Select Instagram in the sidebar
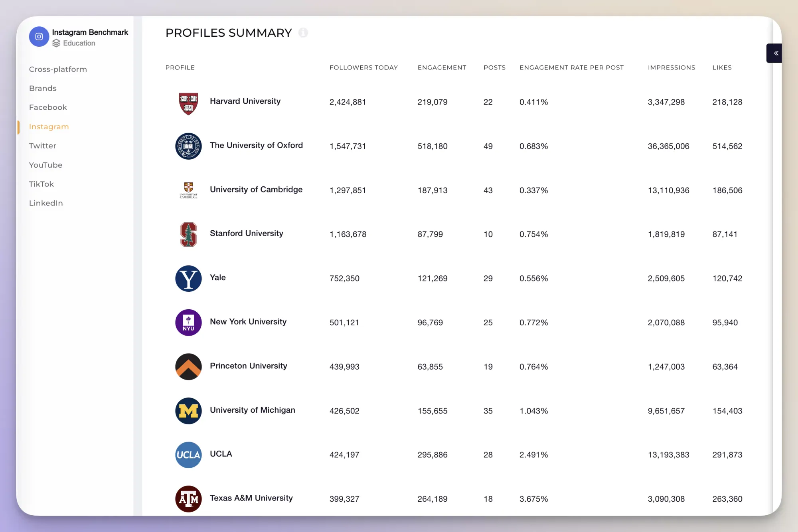798x532 pixels. (49, 127)
